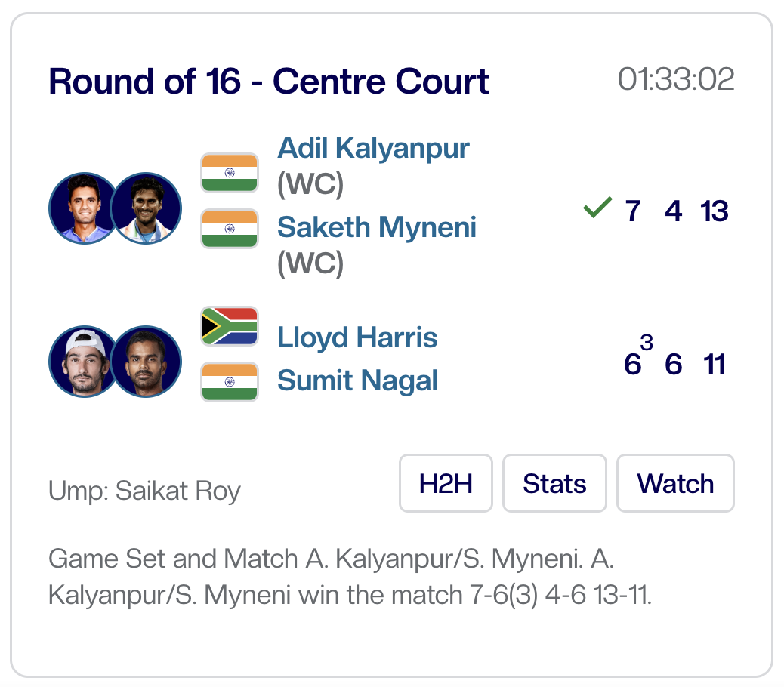The height and width of the screenshot is (687, 784).
Task: Click the winners' match tiebreak score 13
Action: point(714,211)
